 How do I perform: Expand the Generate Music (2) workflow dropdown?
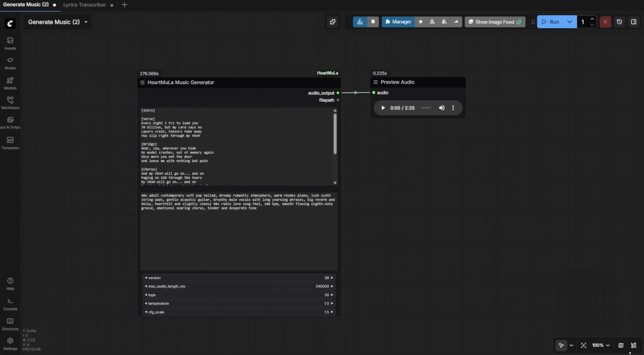(86, 22)
